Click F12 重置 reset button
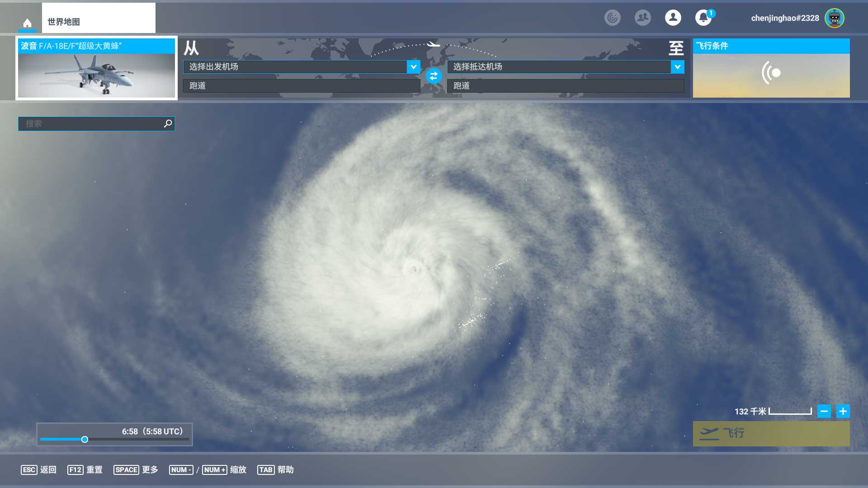868x488 pixels. point(85,470)
